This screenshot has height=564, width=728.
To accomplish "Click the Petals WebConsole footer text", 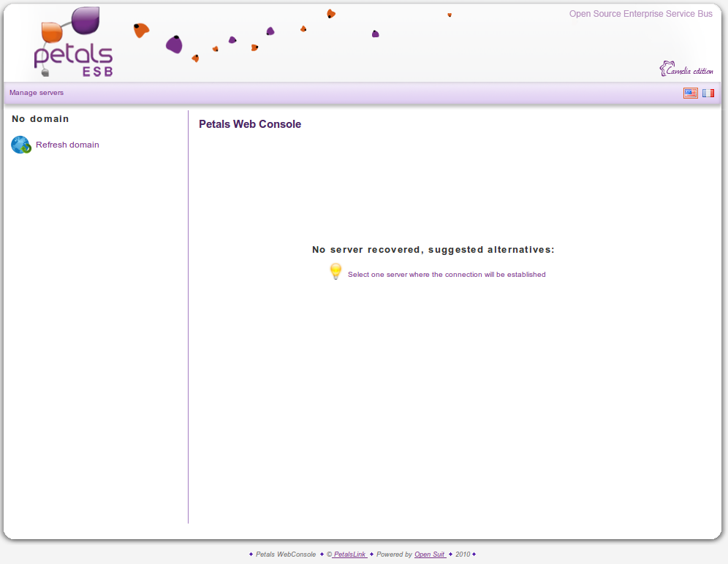I will point(286,555).
